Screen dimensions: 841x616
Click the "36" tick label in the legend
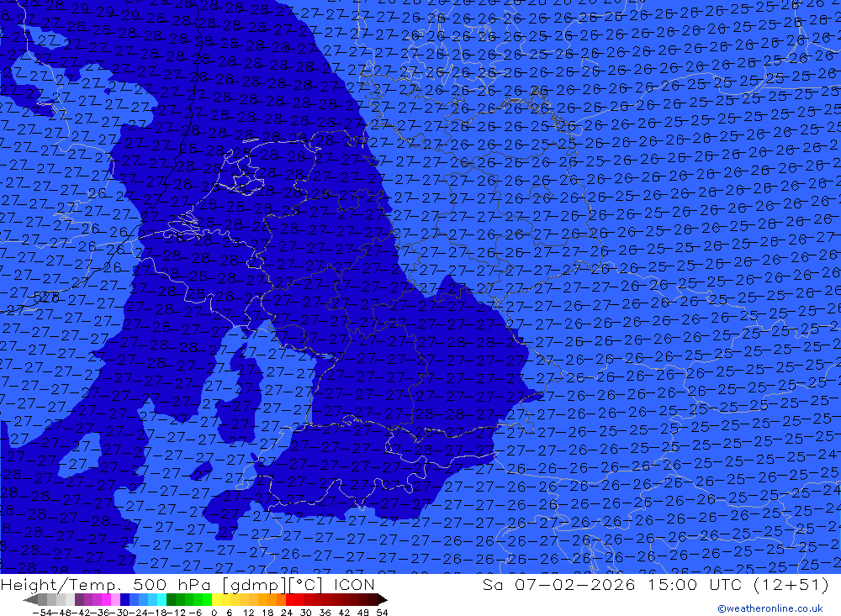click(x=325, y=613)
